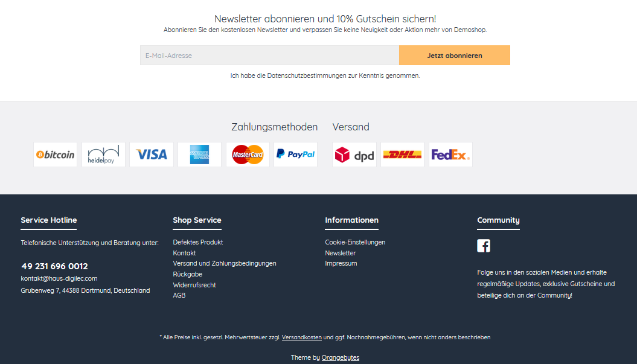Click the heidelpay payment icon
Image resolution: width=637 pixels, height=364 pixels.
104,155
